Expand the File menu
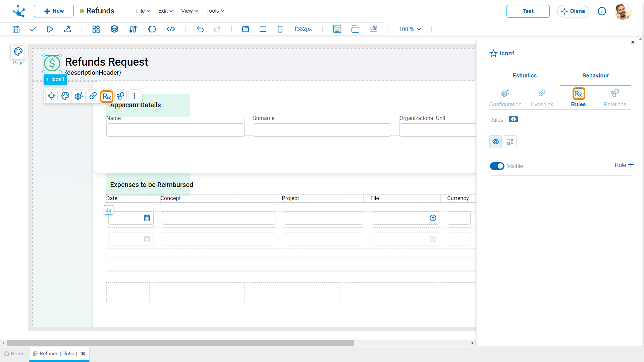 [x=143, y=11]
